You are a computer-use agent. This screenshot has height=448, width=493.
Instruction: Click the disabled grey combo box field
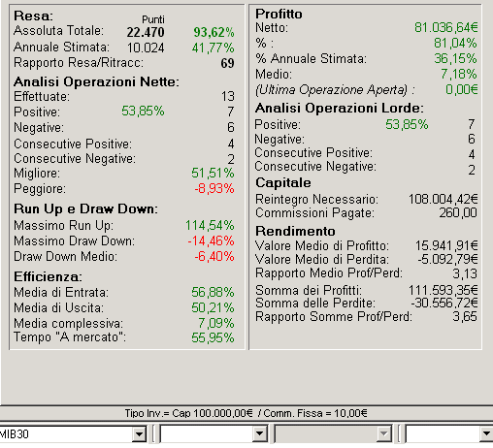326,434
